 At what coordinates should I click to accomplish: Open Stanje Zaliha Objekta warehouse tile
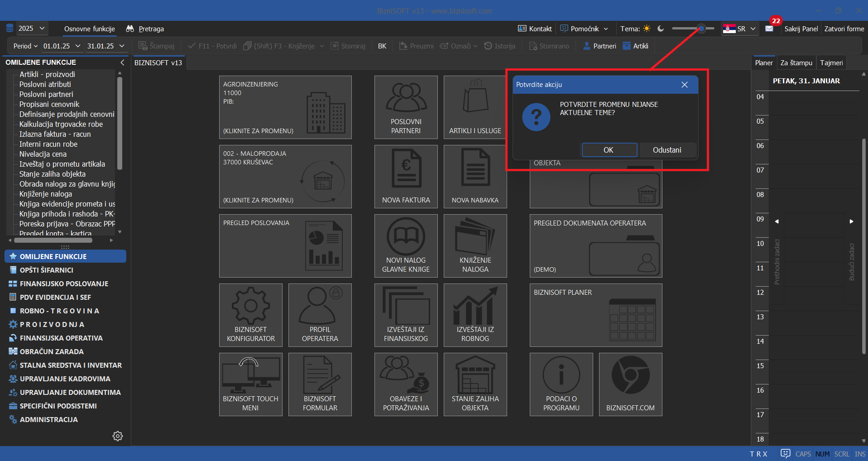475,384
